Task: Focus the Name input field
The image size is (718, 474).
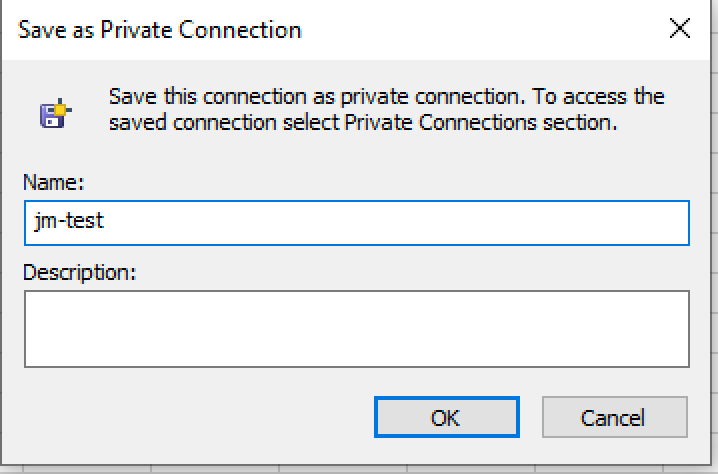Action: pos(357,223)
